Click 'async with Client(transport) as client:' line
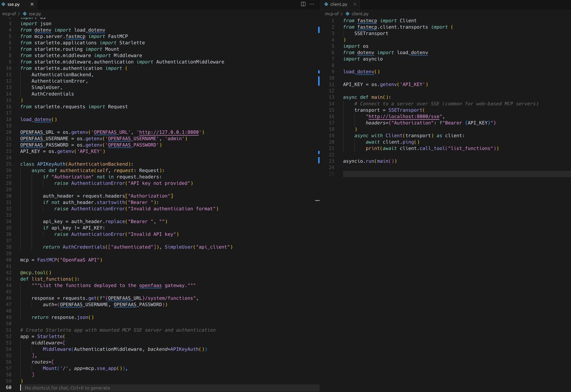The height and width of the screenshot is (392, 571). (x=410, y=136)
